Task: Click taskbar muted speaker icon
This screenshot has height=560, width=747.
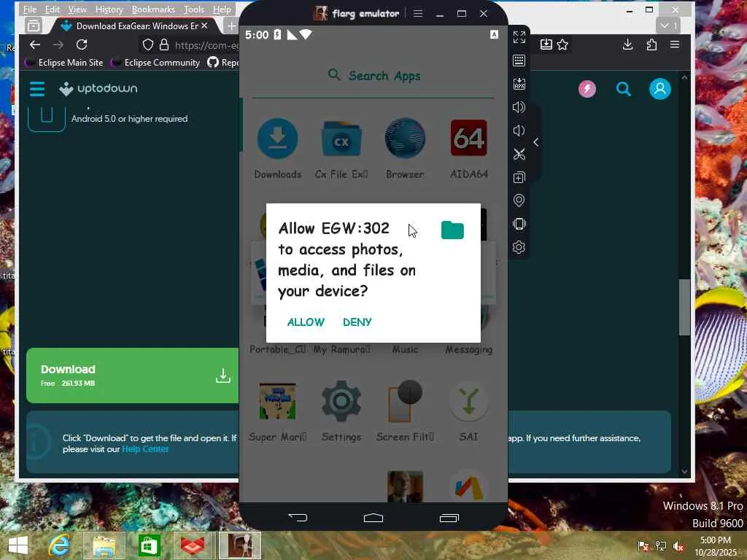Action: pos(678,546)
